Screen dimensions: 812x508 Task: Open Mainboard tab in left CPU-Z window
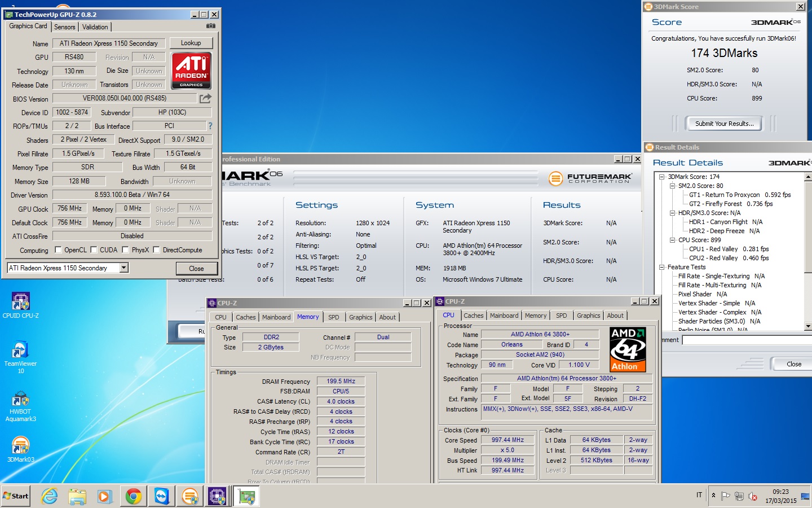[276, 317]
